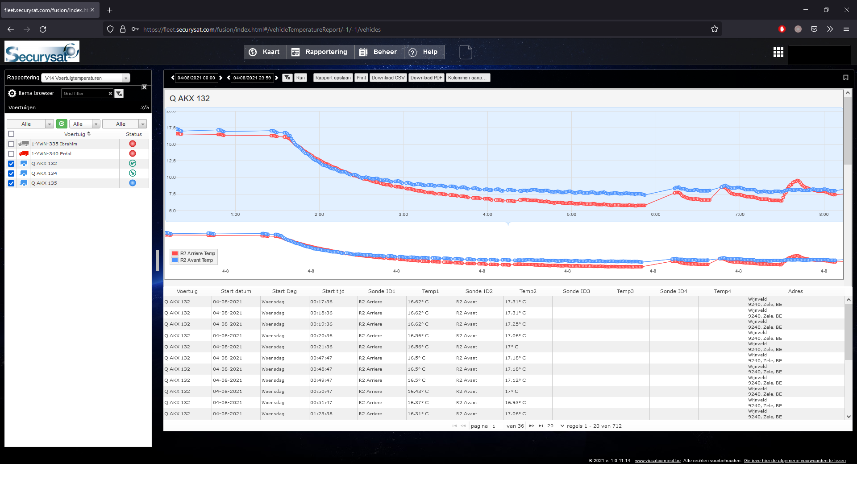Go to last page of table
Screen dimensions: 857x504
point(541,426)
